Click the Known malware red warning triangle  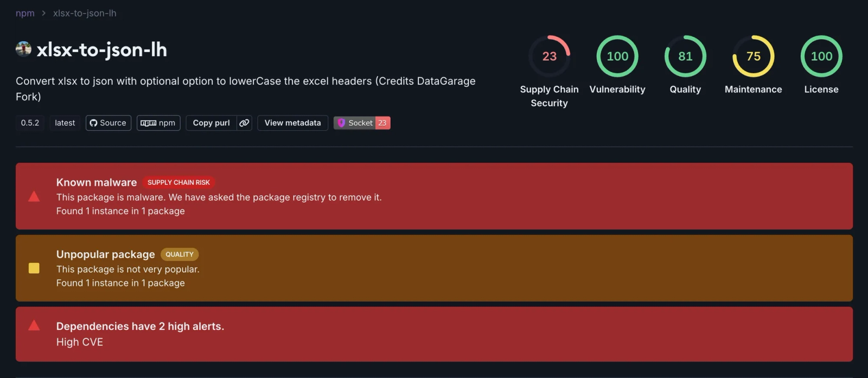[x=34, y=196]
